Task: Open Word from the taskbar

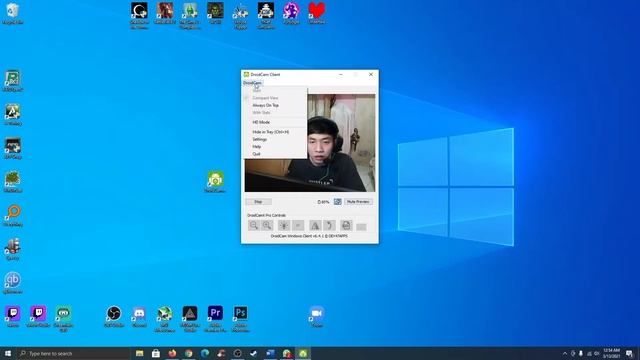Action: [x=270, y=353]
